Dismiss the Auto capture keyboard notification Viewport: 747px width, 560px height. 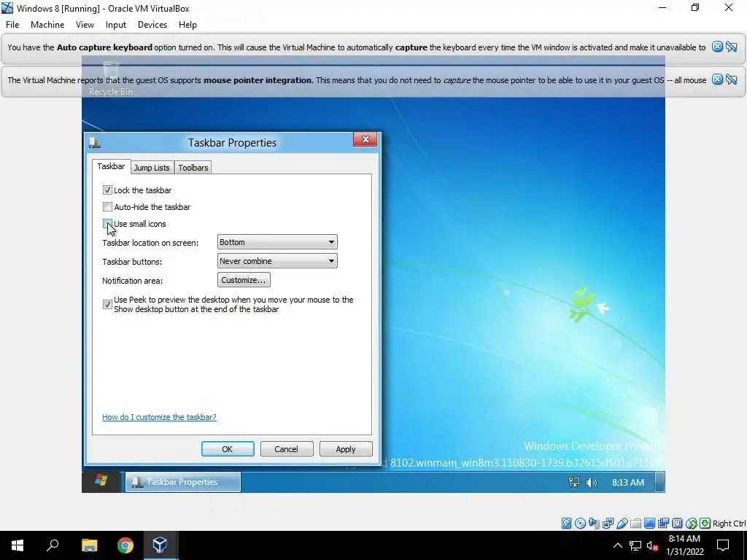717,47
